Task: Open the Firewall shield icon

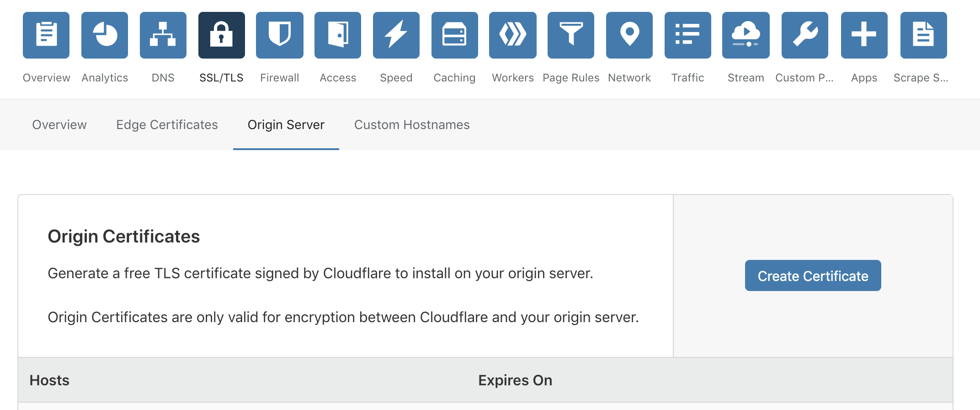Action: point(280,35)
